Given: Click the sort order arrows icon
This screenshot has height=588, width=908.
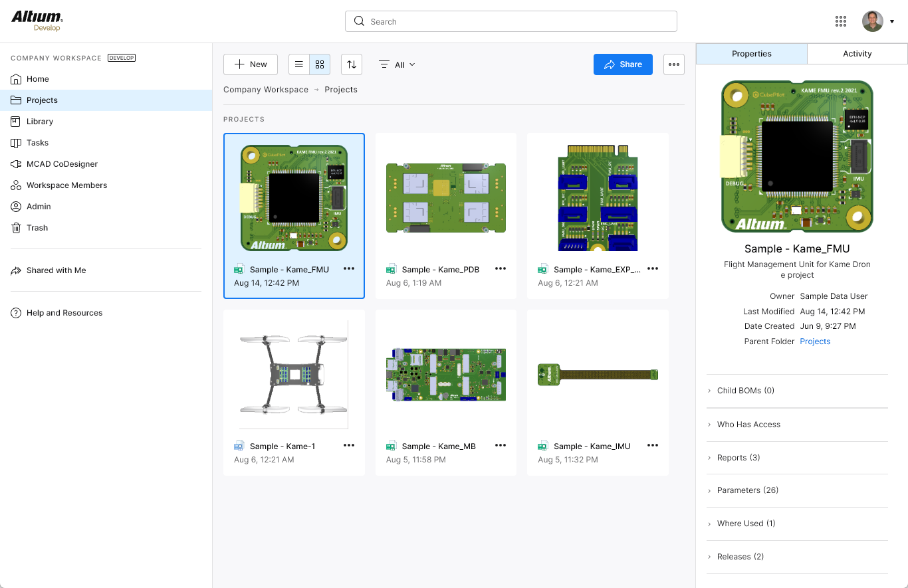Looking at the screenshot, I should [x=352, y=64].
